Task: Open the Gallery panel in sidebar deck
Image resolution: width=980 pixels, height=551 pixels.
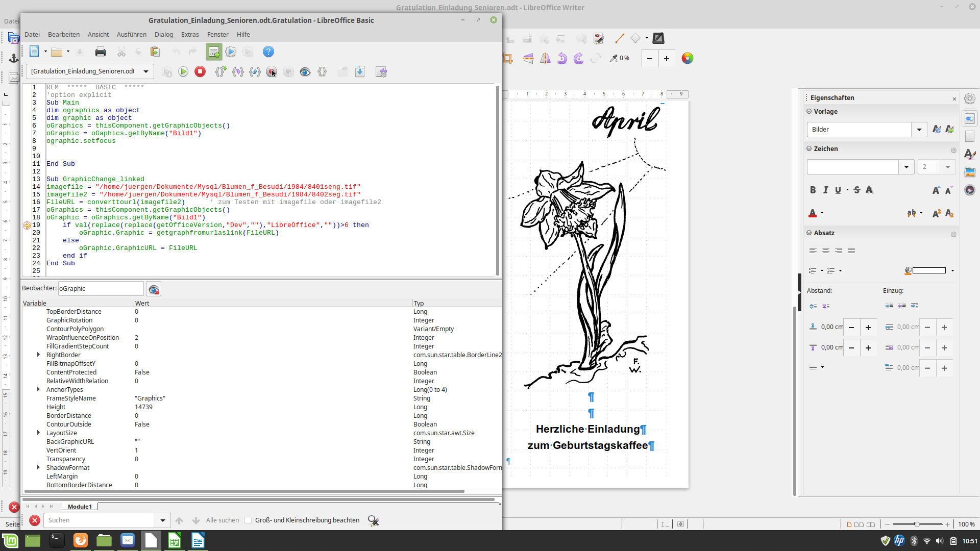Action: [970, 172]
